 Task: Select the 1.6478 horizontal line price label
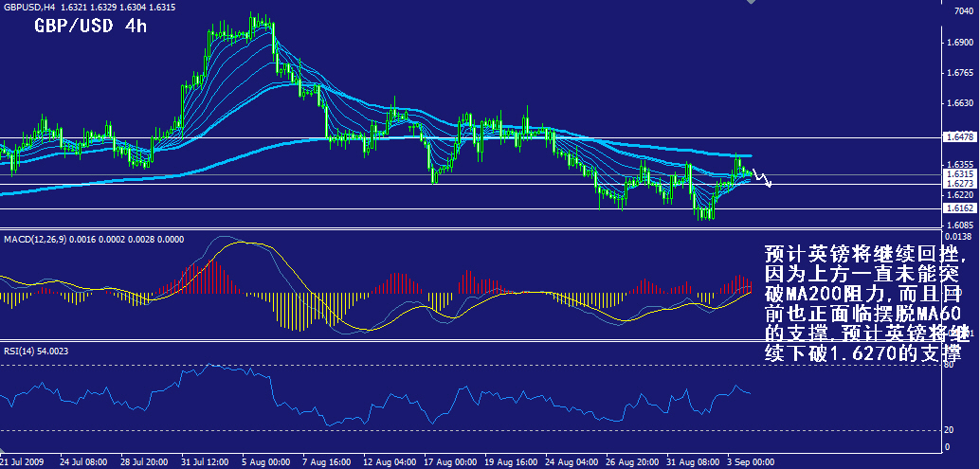coord(959,137)
